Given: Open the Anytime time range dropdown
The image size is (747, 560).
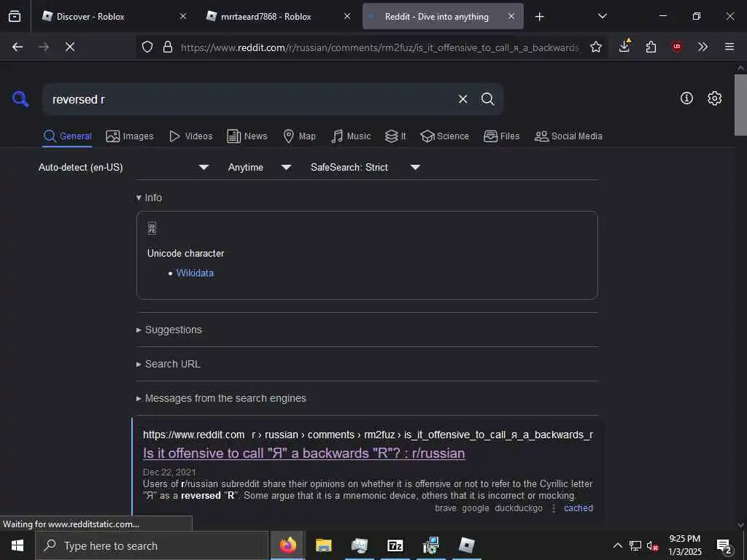Looking at the screenshot, I should click(260, 167).
